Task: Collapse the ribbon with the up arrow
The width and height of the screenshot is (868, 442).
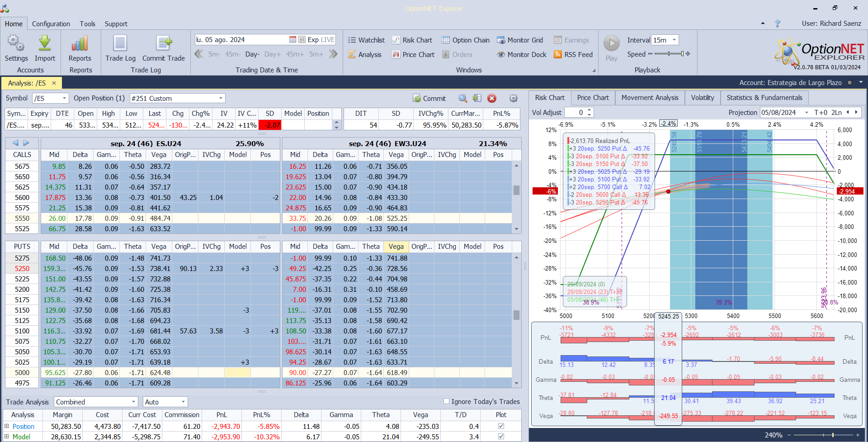Action: click(x=763, y=23)
